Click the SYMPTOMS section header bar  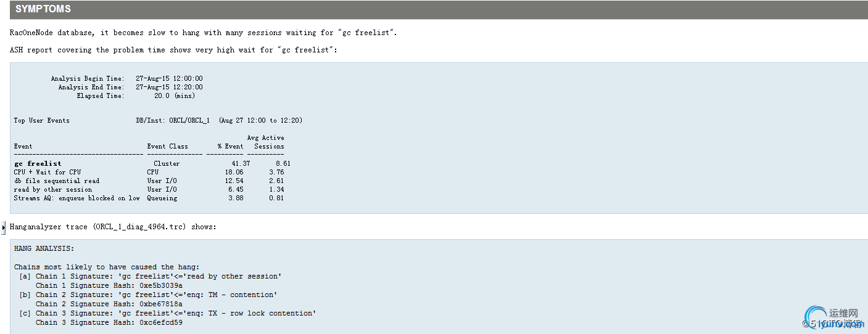point(434,9)
